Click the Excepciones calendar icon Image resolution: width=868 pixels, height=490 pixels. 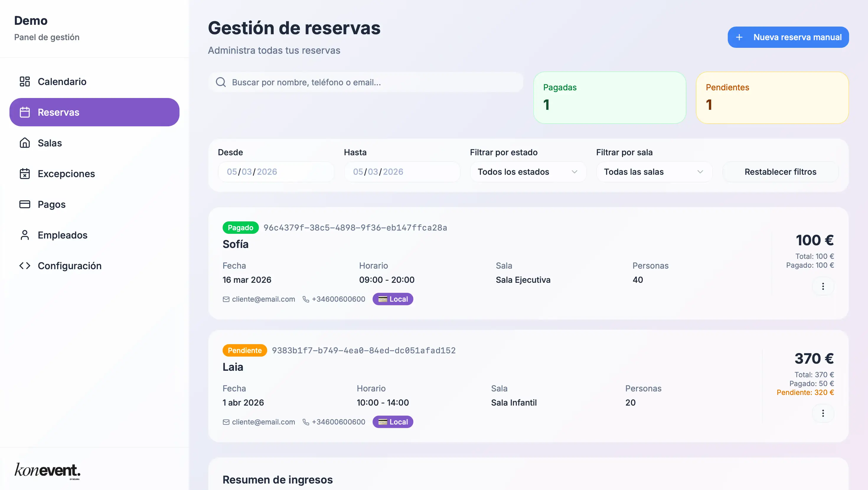click(25, 174)
